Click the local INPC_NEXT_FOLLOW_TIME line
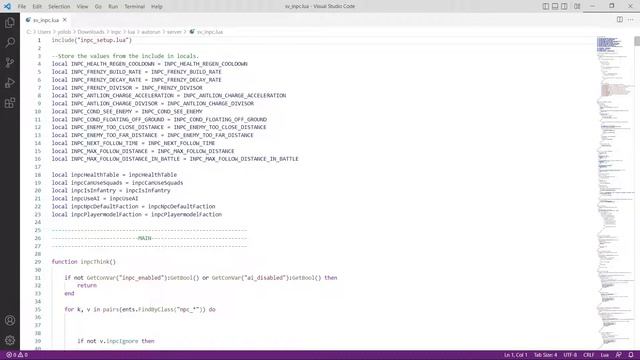The height and width of the screenshot is (360, 640). [x=133, y=143]
